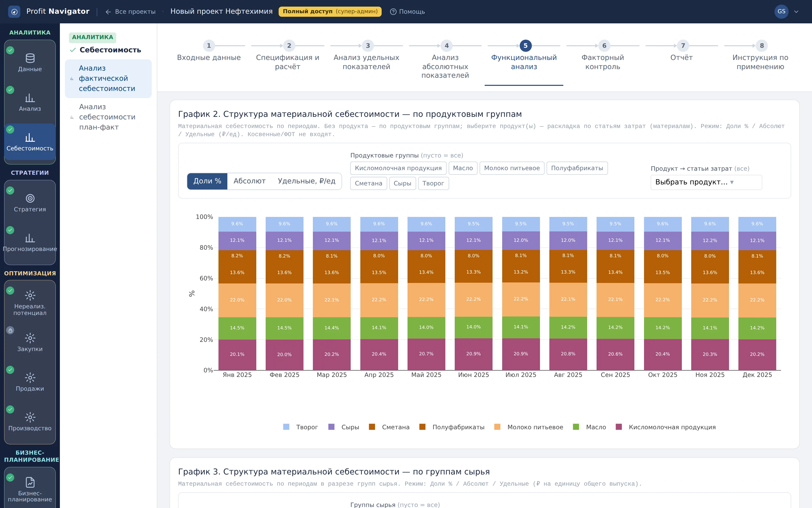Select the Доли % mode

pos(207,181)
